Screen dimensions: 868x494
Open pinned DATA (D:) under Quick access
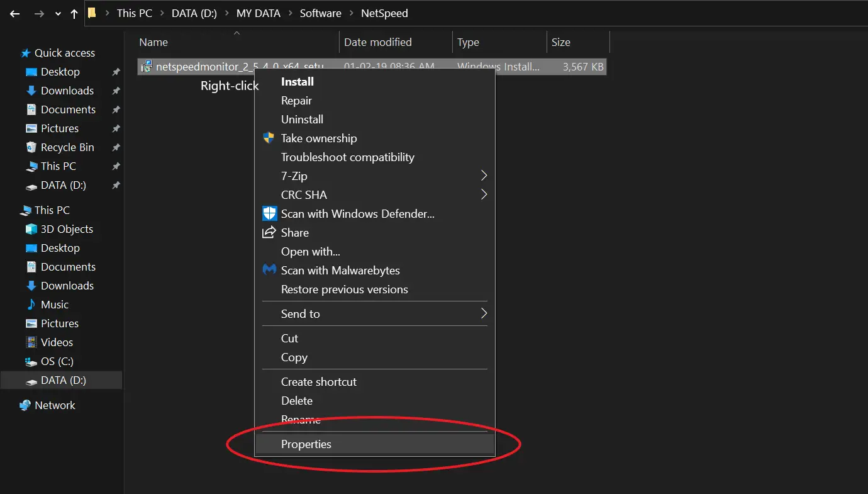(63, 185)
